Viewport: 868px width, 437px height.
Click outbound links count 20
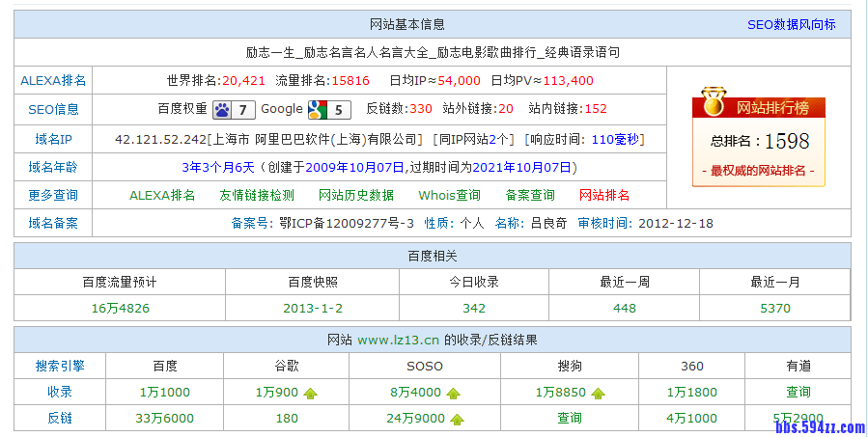[x=506, y=108]
